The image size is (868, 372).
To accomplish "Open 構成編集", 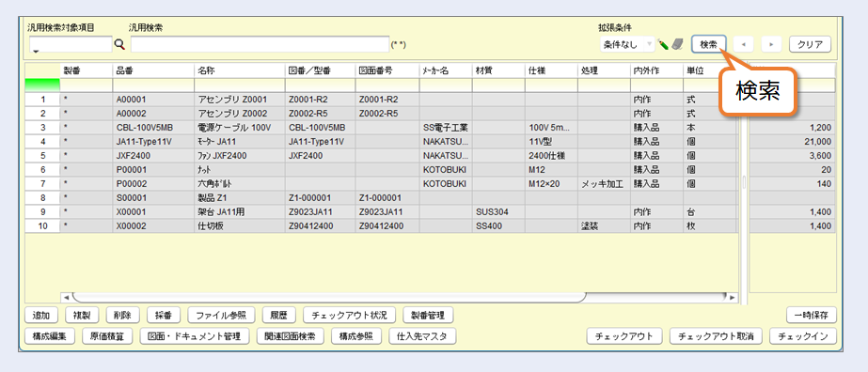I will [49, 336].
